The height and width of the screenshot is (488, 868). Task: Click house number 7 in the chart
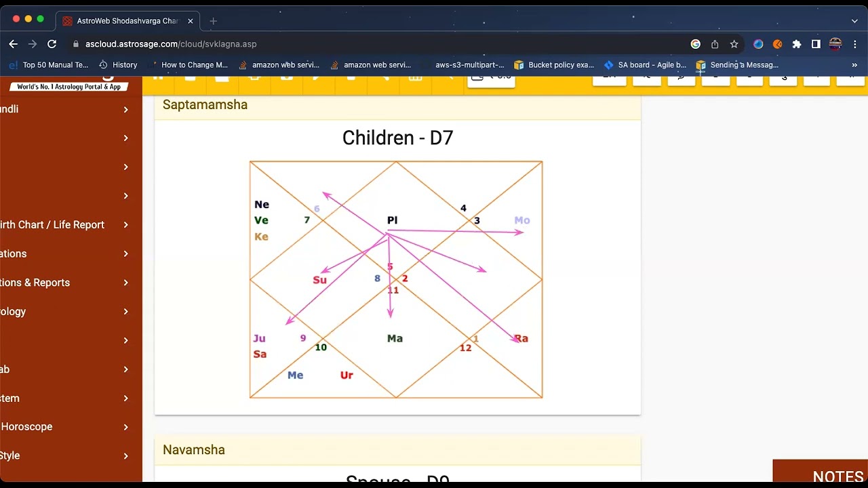(307, 220)
